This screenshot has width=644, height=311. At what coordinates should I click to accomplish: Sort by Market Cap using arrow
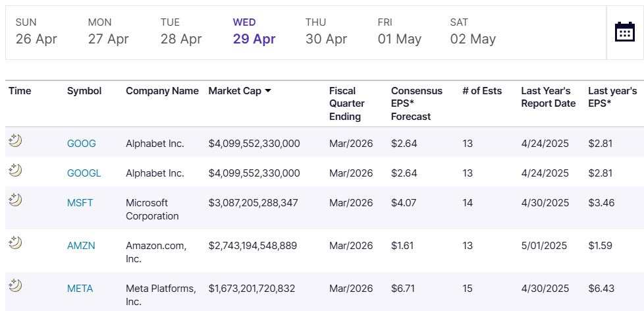268,91
